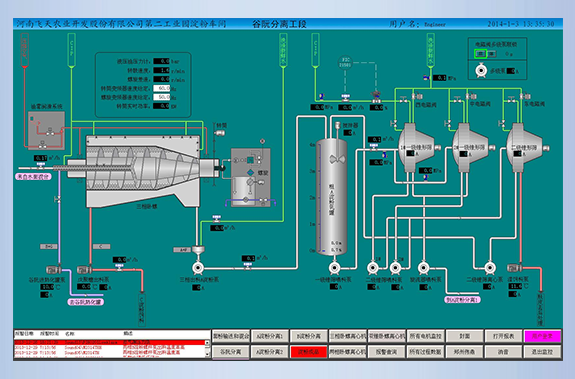Switch to the A淀粉分离1 screen
The width and height of the screenshot is (575, 379).
(270, 336)
